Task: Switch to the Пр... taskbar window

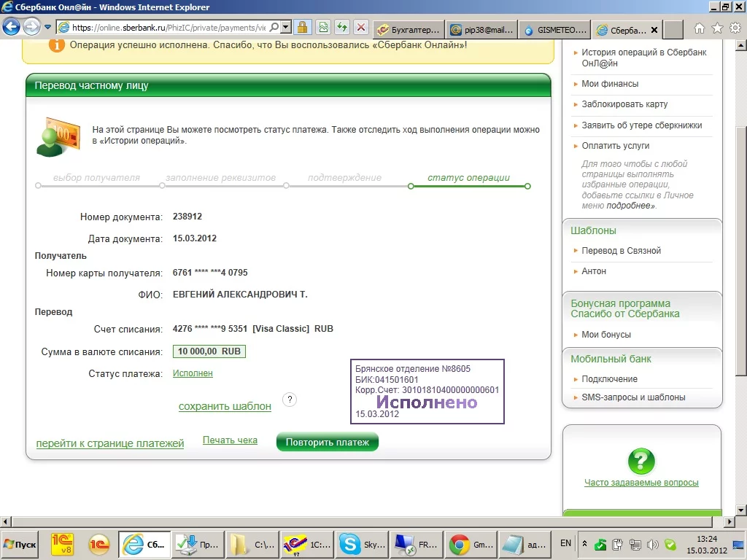Action: pos(197,544)
